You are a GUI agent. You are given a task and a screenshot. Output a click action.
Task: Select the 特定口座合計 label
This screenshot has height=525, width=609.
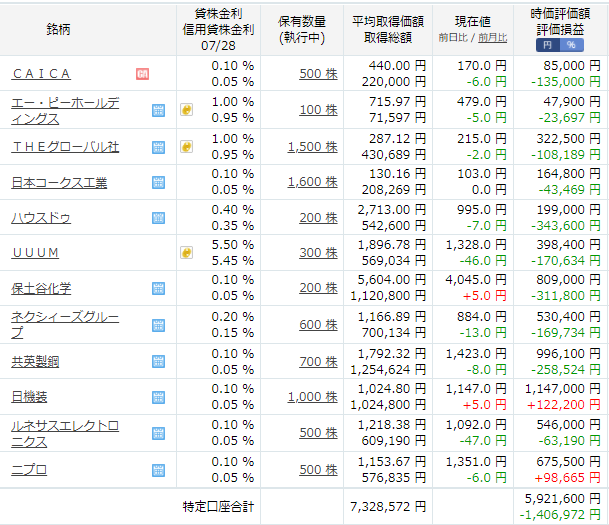(218, 506)
